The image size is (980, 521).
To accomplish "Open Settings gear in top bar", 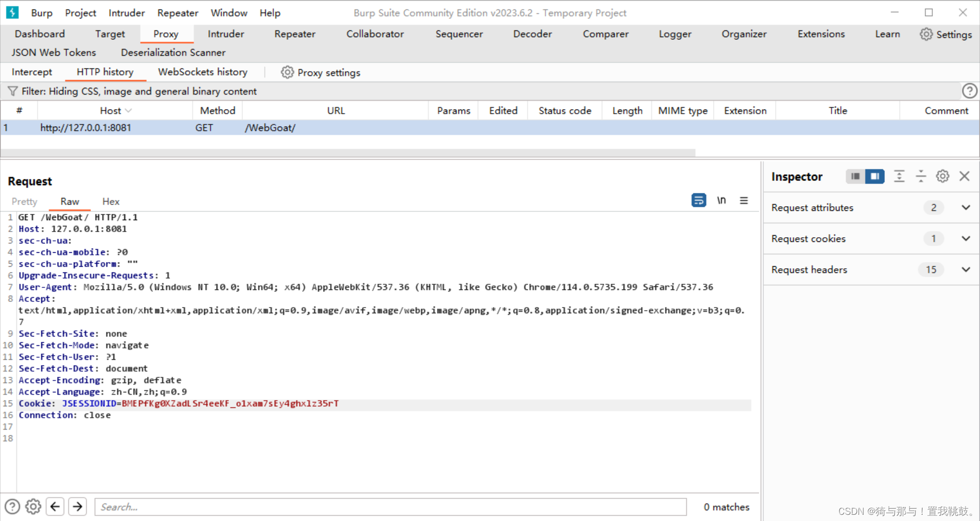I will [x=946, y=34].
